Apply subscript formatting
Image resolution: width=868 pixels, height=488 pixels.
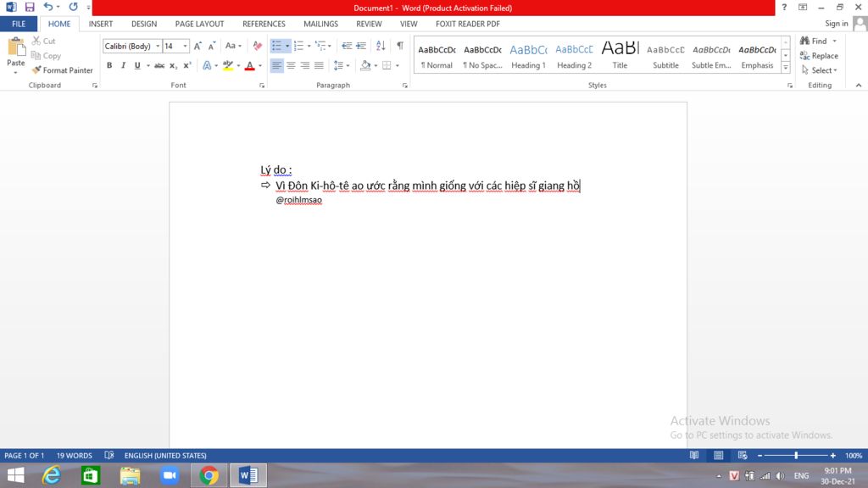[173, 65]
